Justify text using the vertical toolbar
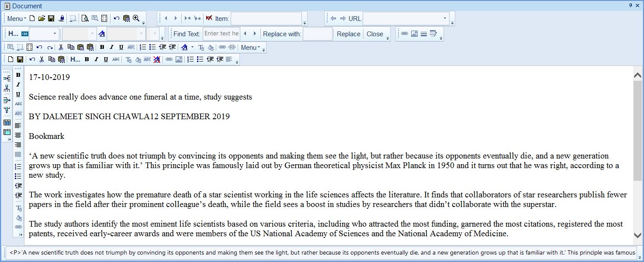644x262 pixels. 18,154
